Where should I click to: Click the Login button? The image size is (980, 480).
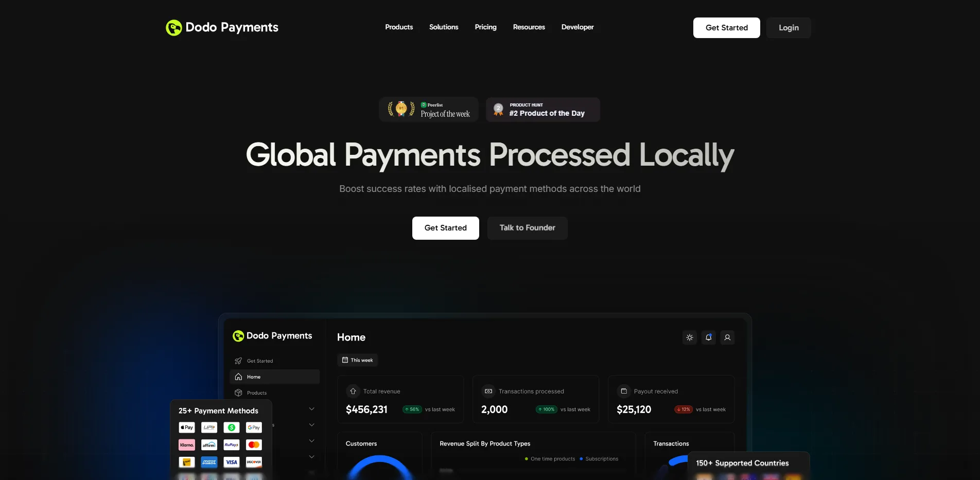[x=788, y=27]
